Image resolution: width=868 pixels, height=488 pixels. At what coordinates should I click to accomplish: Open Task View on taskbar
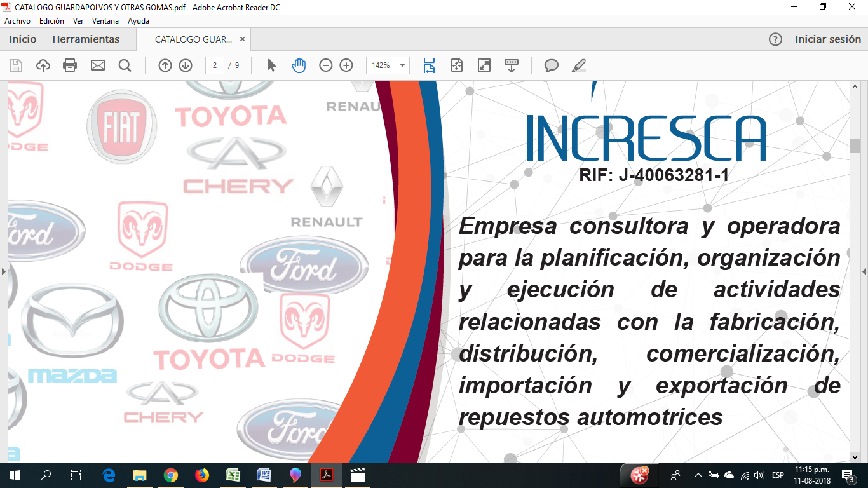click(76, 475)
